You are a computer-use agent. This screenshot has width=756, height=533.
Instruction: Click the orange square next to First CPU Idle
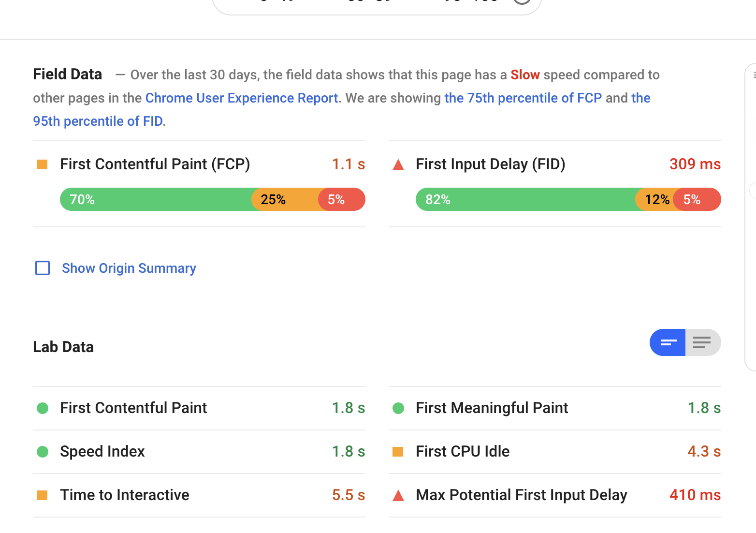[398, 452]
